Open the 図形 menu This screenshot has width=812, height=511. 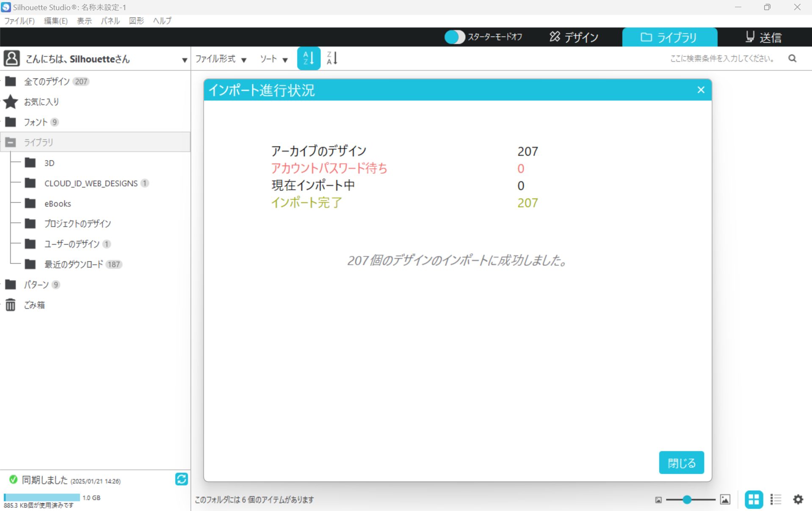point(136,21)
